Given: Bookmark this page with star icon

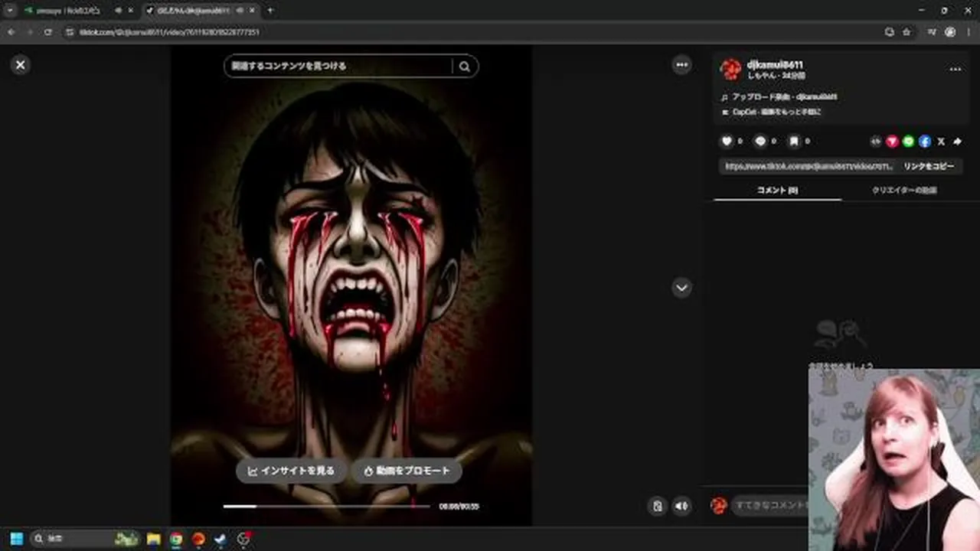Looking at the screenshot, I should coord(906,32).
